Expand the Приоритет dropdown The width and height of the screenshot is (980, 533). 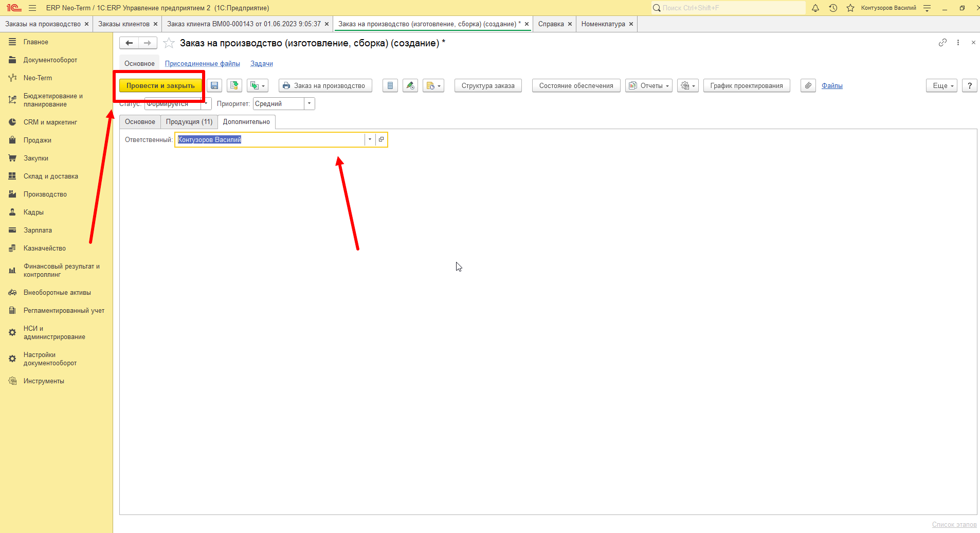[x=309, y=103]
